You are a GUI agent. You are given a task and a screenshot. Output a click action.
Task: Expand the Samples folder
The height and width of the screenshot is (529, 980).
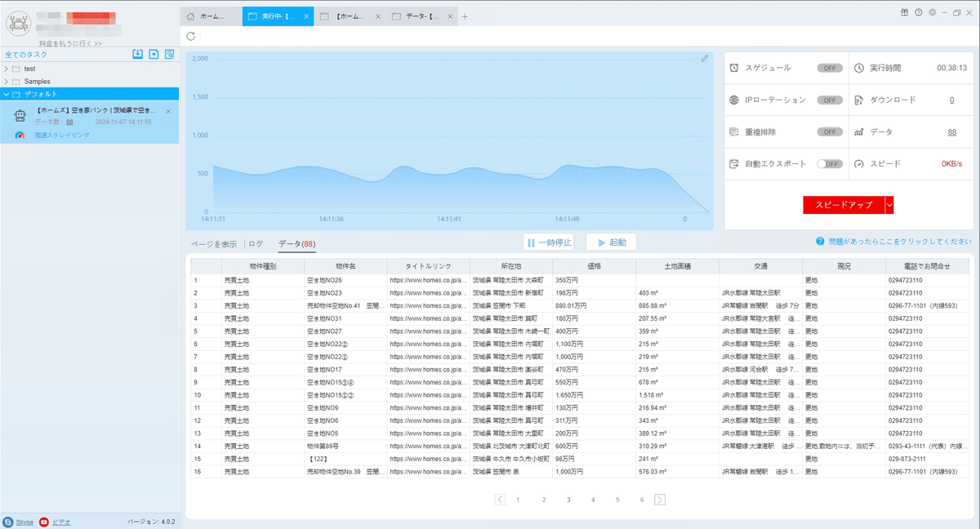7,82
